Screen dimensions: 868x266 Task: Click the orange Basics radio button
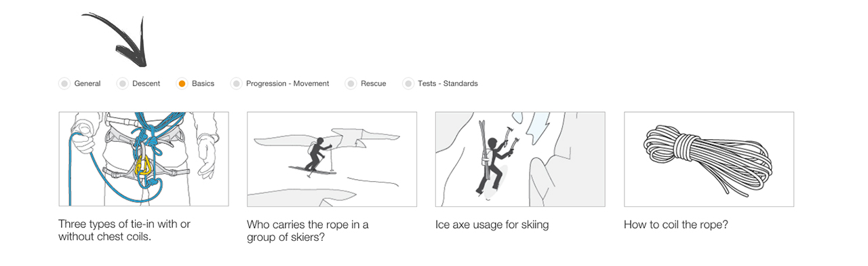[x=182, y=83]
